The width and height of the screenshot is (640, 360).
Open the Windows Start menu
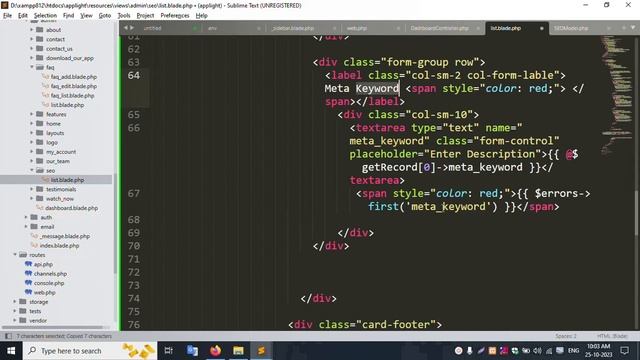pyautogui.click(x=11, y=351)
